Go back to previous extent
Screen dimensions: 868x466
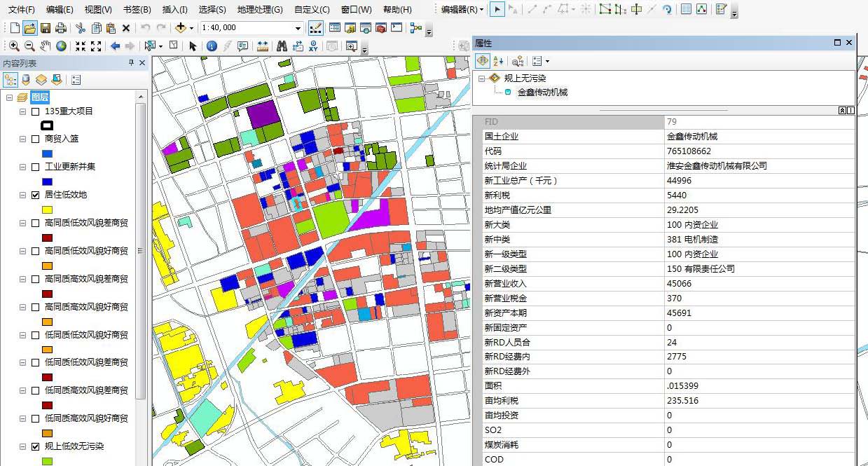[116, 46]
